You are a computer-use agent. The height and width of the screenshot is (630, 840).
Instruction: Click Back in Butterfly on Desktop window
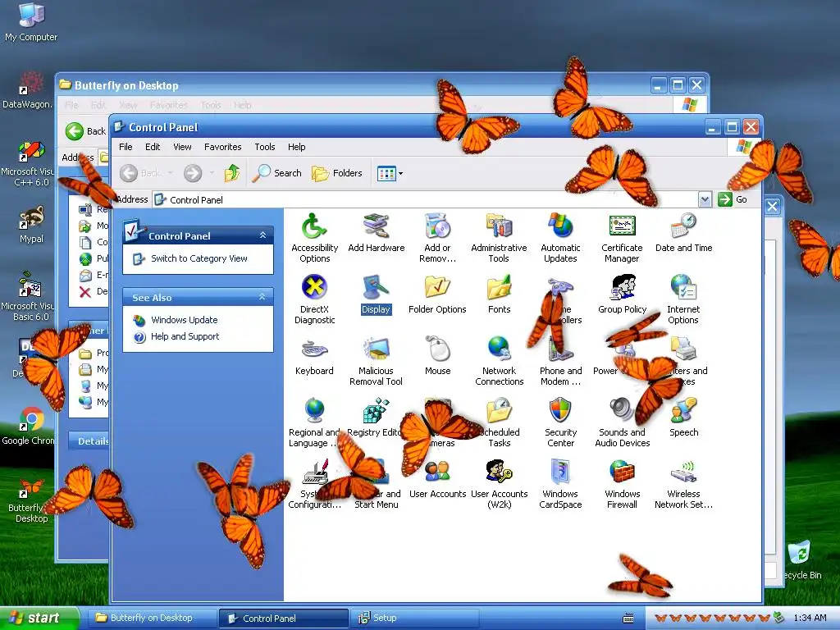point(85,131)
